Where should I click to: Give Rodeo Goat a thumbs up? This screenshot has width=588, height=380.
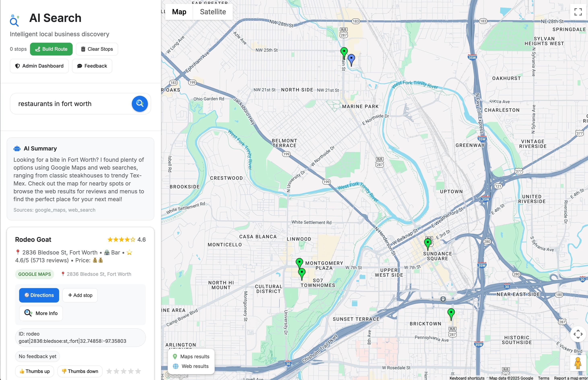[34, 371]
